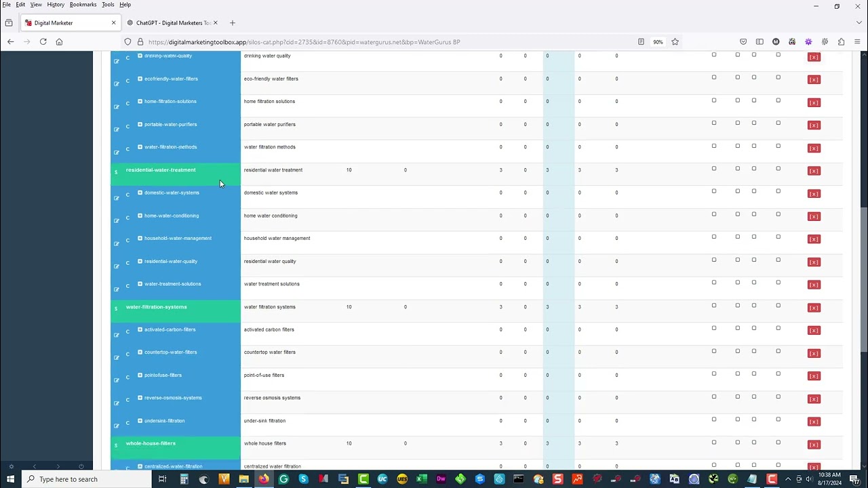Open the Firefox sidebar icon

pyautogui.click(x=759, y=42)
